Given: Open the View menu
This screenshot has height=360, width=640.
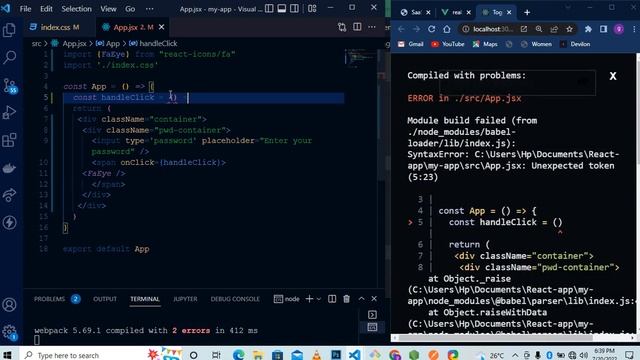Looking at the screenshot, I should (108, 9).
